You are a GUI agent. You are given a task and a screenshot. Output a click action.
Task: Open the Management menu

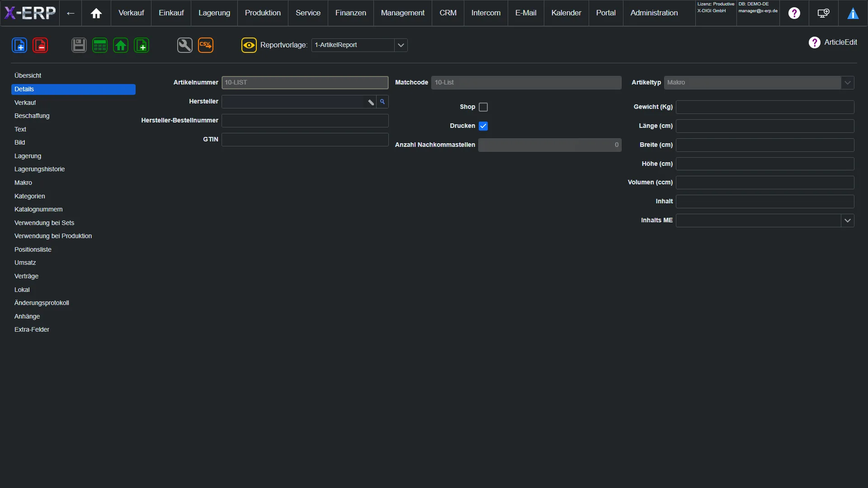[403, 13]
